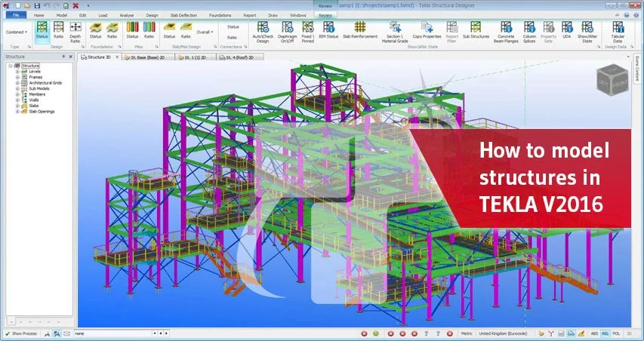Open Tabular Data
Viewport: 644px width, 341px height.
tap(618, 32)
